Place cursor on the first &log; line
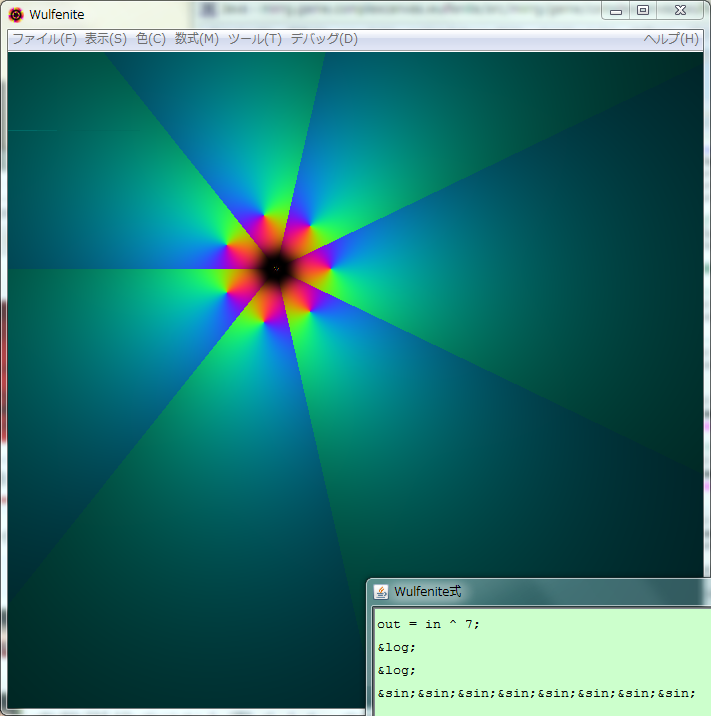711x716 pixels. pos(397,647)
